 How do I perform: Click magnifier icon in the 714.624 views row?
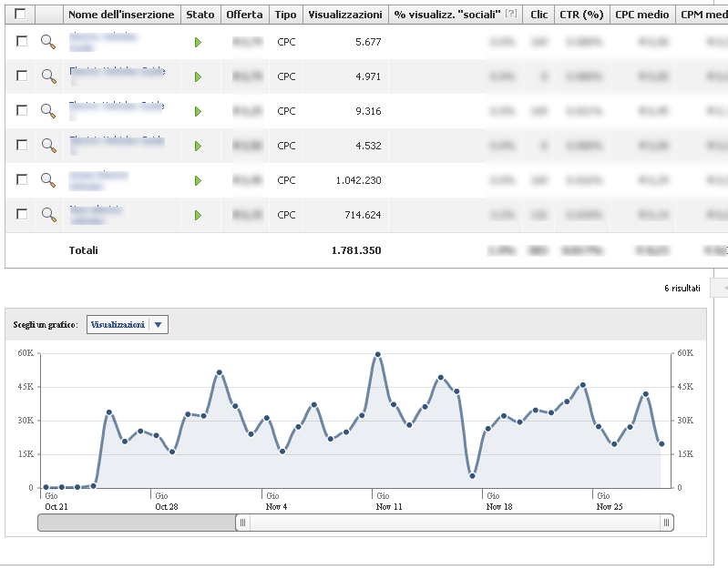pos(48,215)
